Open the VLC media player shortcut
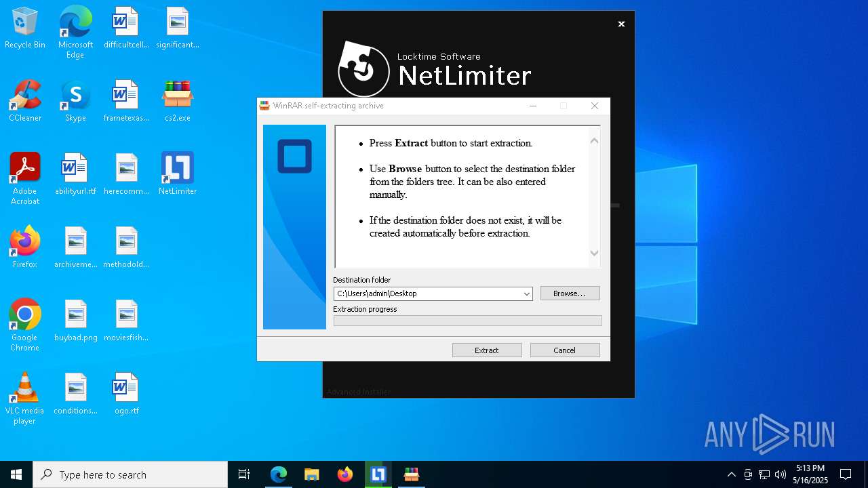This screenshot has width=868, height=488. (x=25, y=399)
